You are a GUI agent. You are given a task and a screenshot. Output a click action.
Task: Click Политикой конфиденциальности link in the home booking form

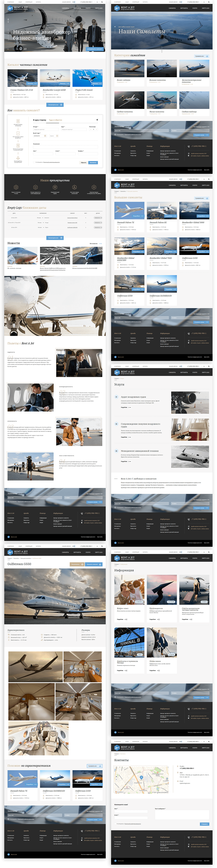click(x=51, y=162)
